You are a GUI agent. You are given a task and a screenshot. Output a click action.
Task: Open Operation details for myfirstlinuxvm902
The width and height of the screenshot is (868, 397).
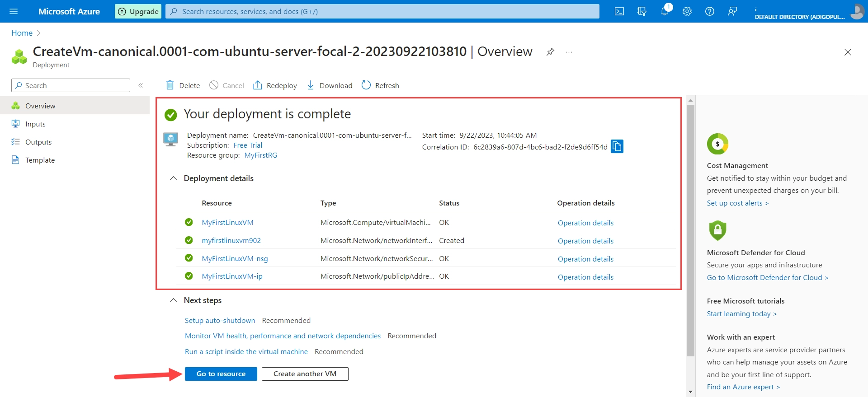(585, 241)
